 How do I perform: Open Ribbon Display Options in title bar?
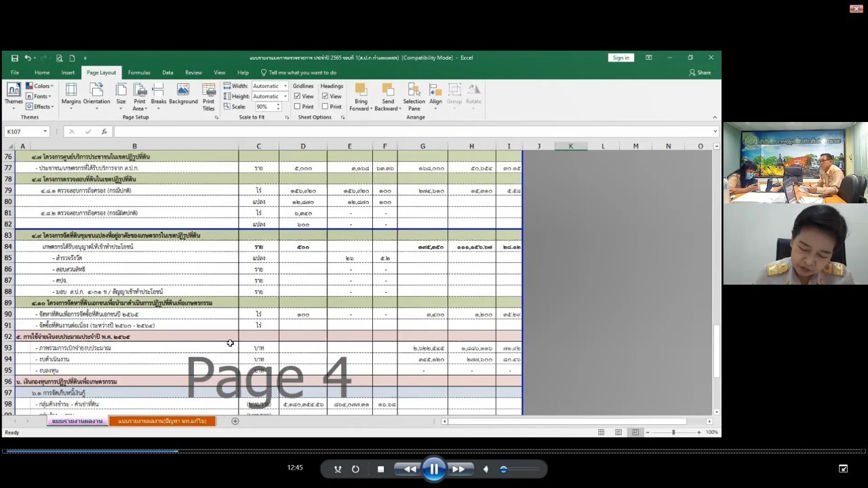click(x=649, y=58)
